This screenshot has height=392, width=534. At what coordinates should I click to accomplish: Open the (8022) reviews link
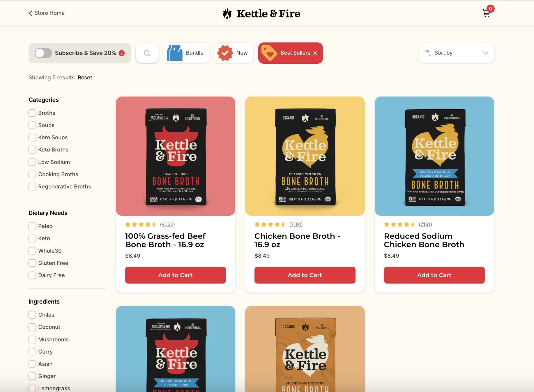[x=167, y=224]
